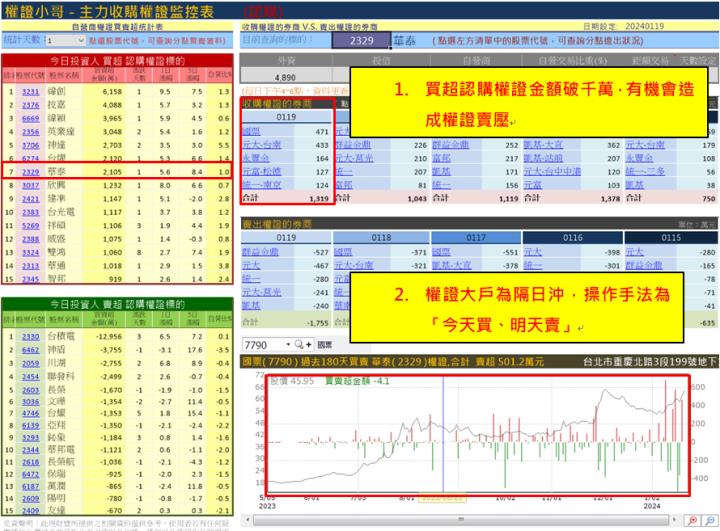Select the 0118 date header in sellers table

[381, 237]
